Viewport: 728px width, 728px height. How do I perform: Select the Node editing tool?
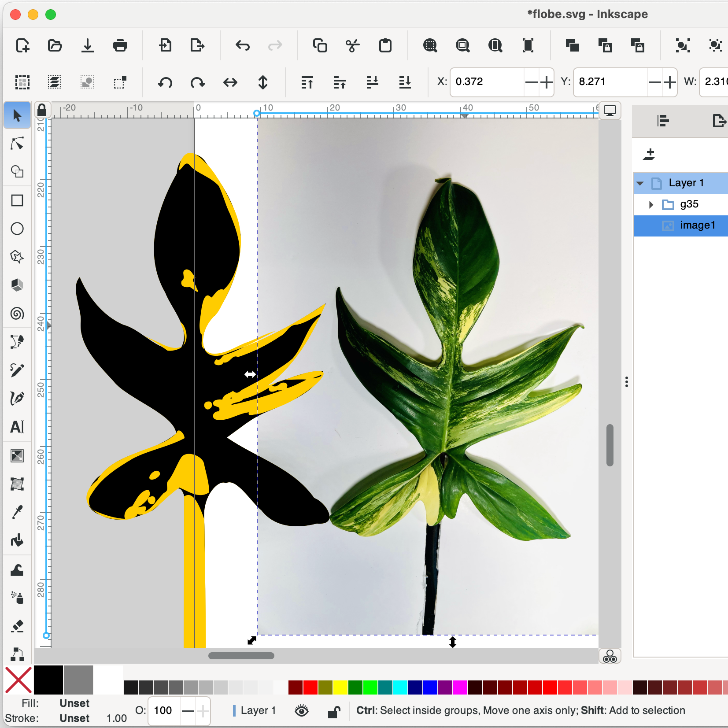click(x=17, y=144)
